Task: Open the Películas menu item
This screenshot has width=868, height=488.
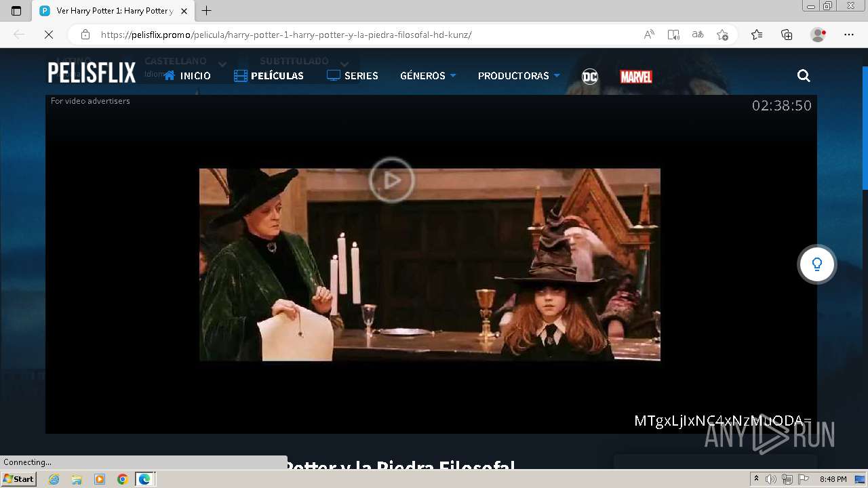Action: coord(269,76)
